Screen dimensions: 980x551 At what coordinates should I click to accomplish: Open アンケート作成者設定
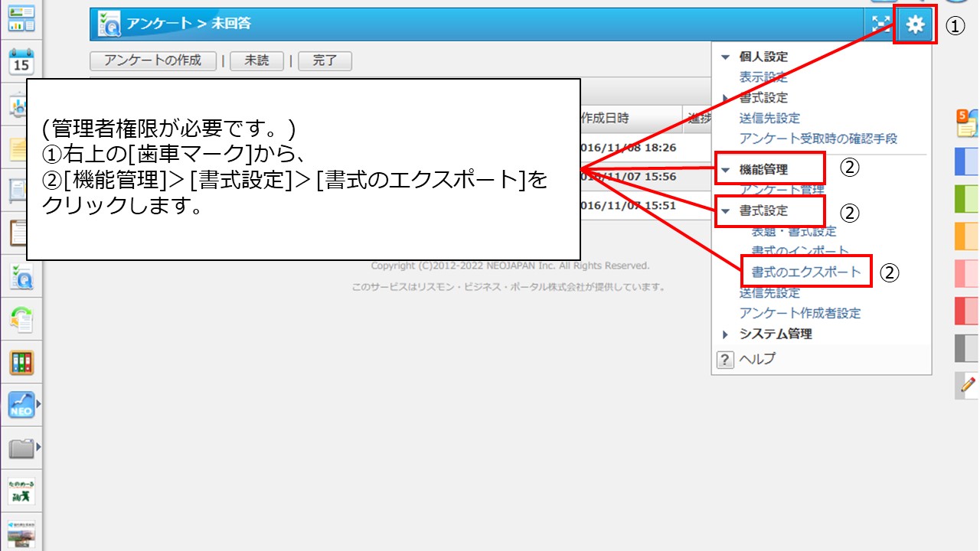800,313
